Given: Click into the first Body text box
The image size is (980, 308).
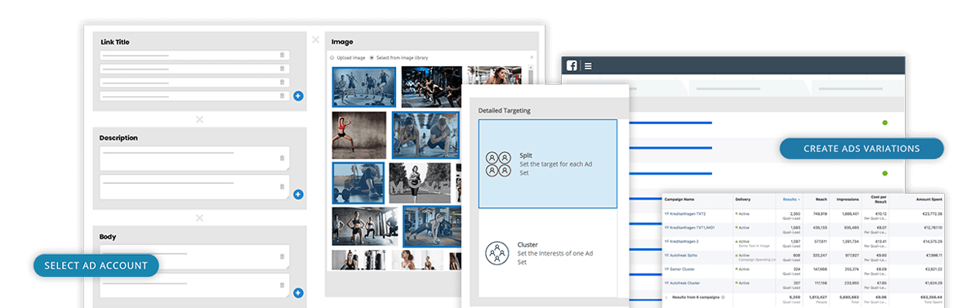Looking at the screenshot, I should coord(194,257).
